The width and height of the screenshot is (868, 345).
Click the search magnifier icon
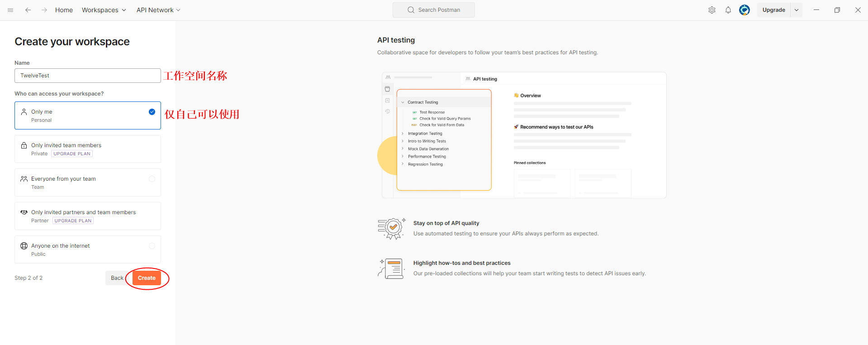tap(411, 10)
